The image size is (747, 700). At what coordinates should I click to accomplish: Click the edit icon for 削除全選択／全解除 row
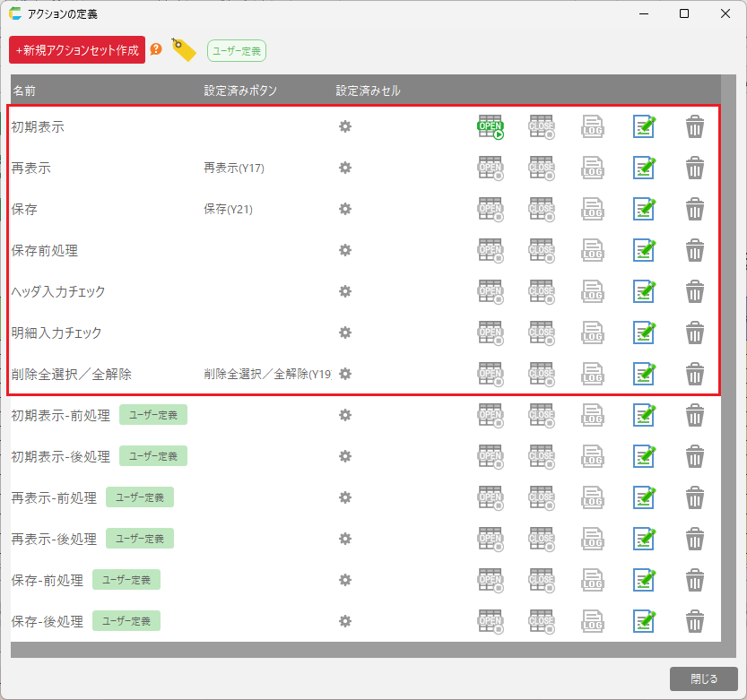(644, 374)
